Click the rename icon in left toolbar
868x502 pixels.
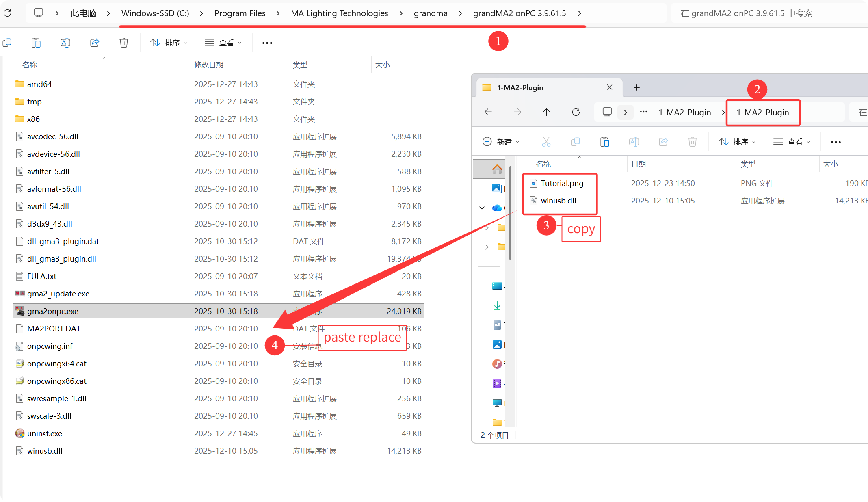[x=65, y=43]
